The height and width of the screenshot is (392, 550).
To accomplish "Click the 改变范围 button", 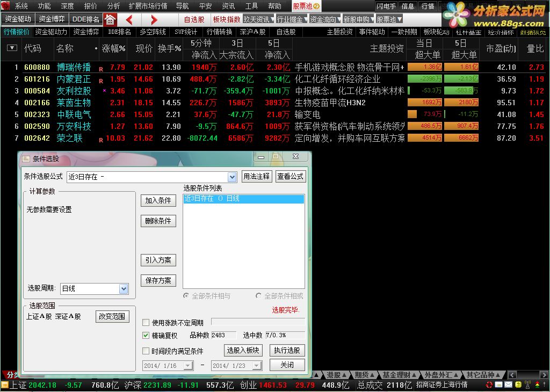I will tap(112, 316).
